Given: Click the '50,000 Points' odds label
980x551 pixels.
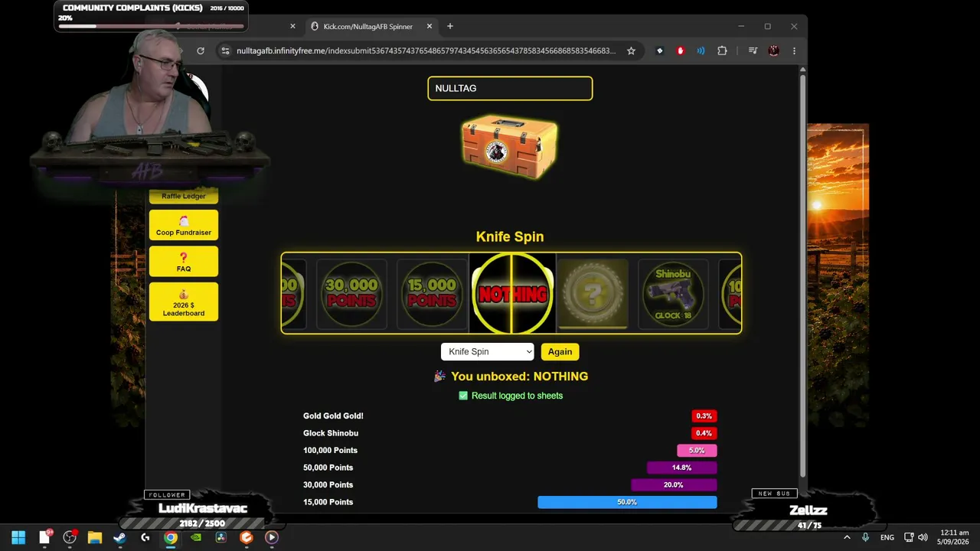Looking at the screenshot, I should pos(328,468).
